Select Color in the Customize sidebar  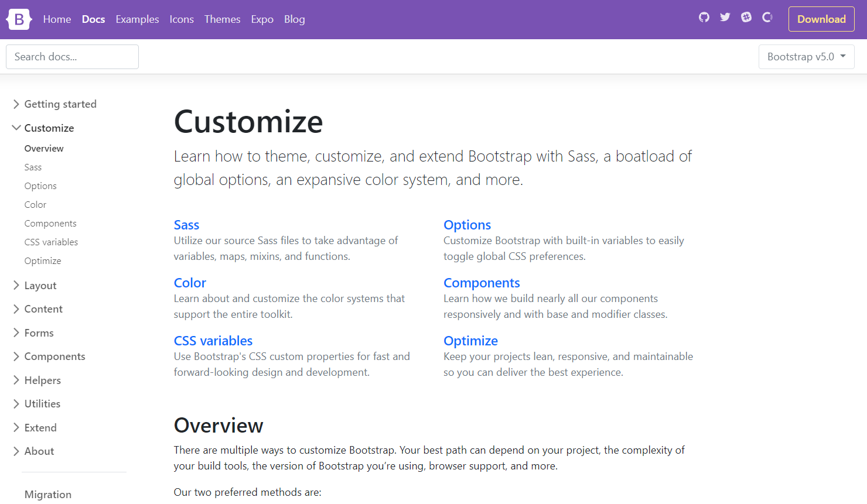click(x=35, y=204)
